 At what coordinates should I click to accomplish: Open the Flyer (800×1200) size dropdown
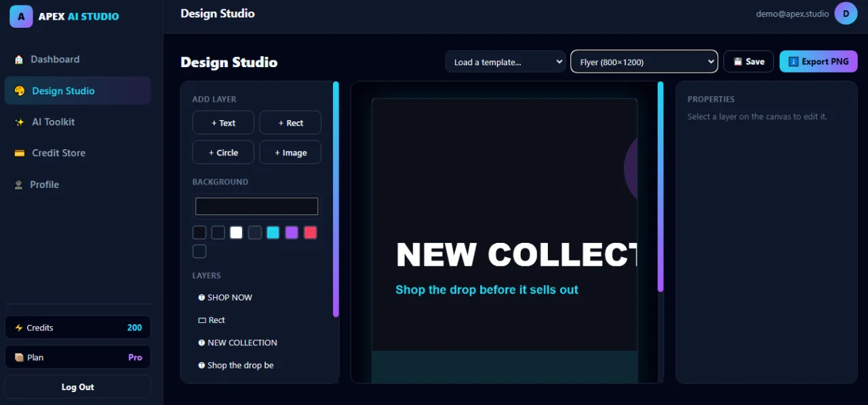644,62
